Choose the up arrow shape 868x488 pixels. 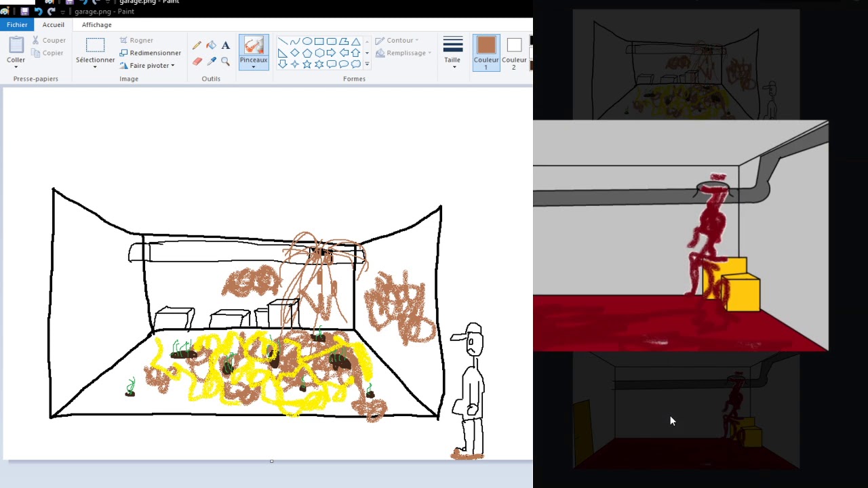(355, 53)
